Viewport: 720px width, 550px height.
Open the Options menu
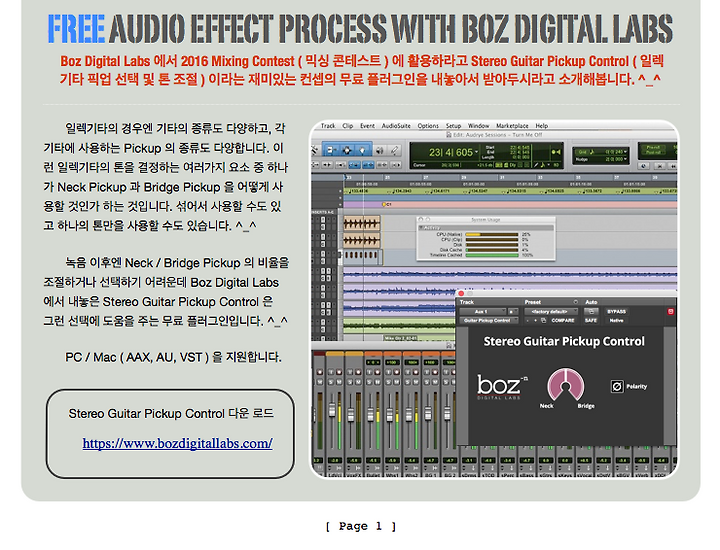tap(428, 126)
